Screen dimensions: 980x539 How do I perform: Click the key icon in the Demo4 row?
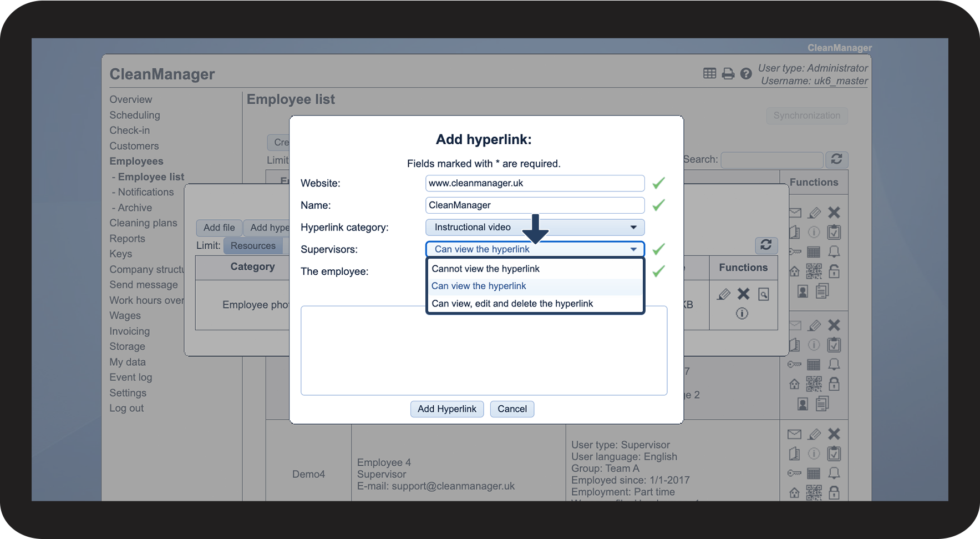point(794,473)
